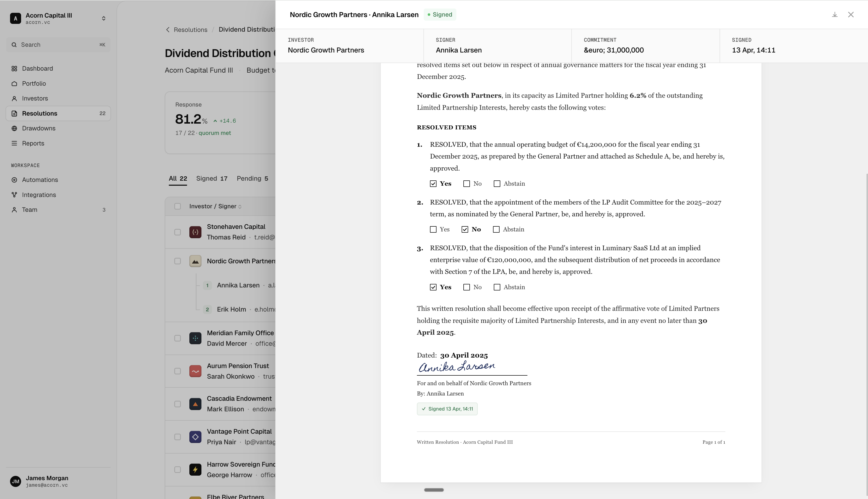The image size is (868, 499).
Task: Click the Harrow Sovereign Fund lightning logo
Action: (x=195, y=470)
